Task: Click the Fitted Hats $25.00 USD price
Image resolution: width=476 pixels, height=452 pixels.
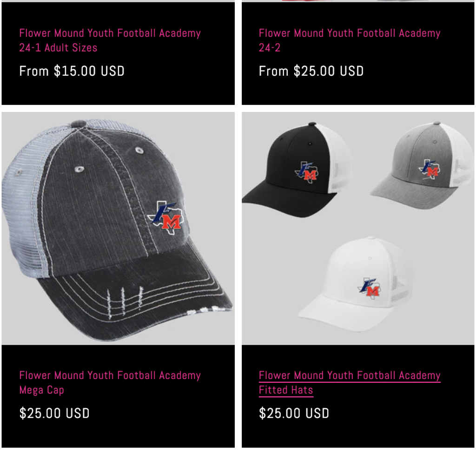Action: tap(294, 413)
